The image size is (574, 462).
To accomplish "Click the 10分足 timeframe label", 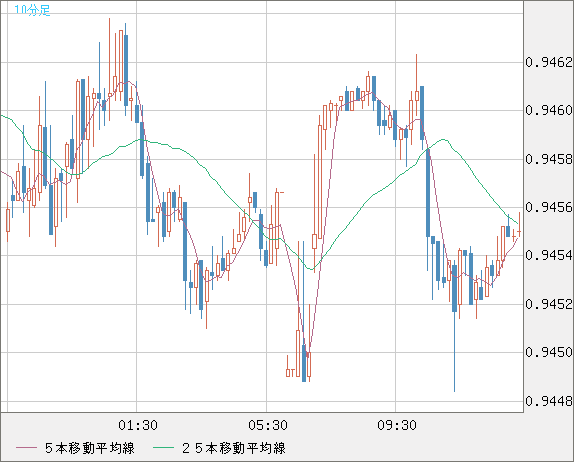I will [x=32, y=10].
